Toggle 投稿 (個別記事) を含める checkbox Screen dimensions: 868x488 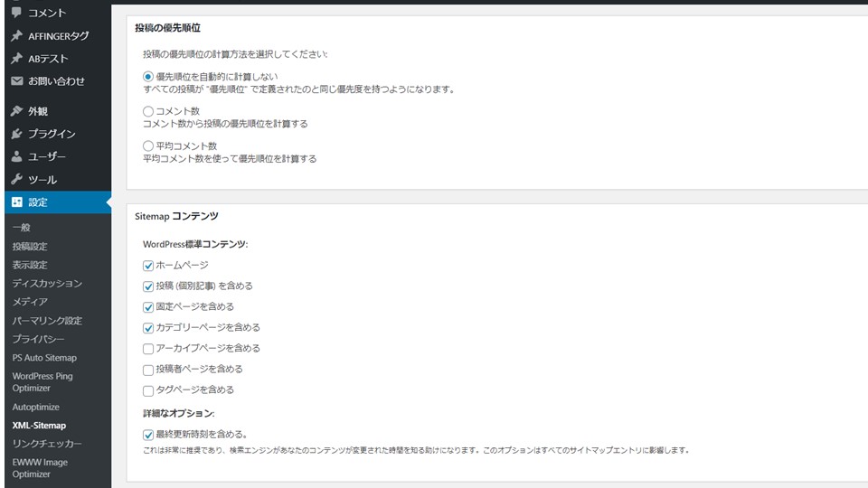coord(147,286)
